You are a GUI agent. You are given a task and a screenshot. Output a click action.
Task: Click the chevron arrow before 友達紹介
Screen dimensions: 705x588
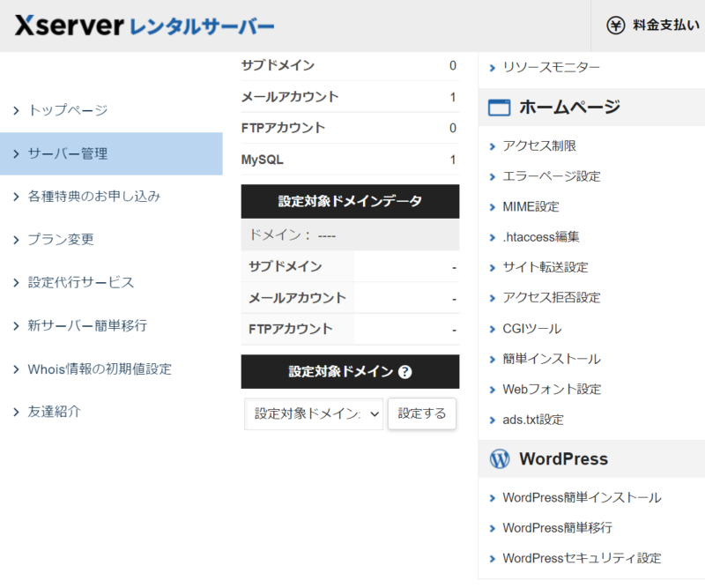pos(17,412)
